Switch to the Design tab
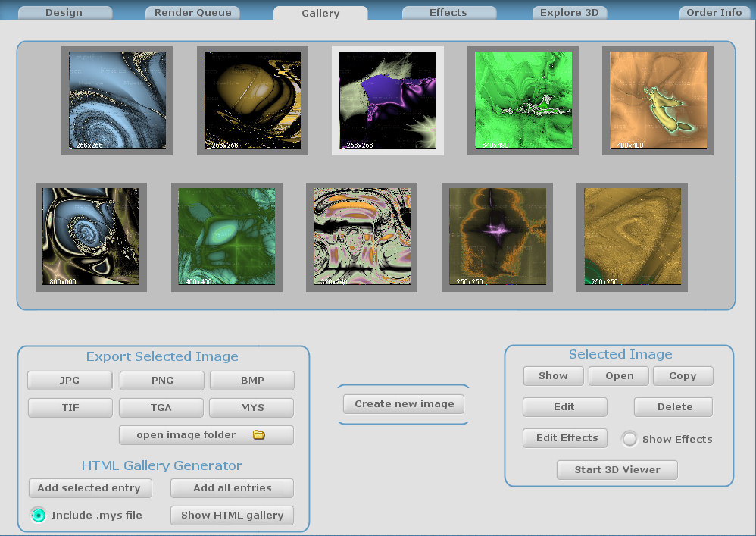This screenshot has height=536, width=756. tap(64, 13)
